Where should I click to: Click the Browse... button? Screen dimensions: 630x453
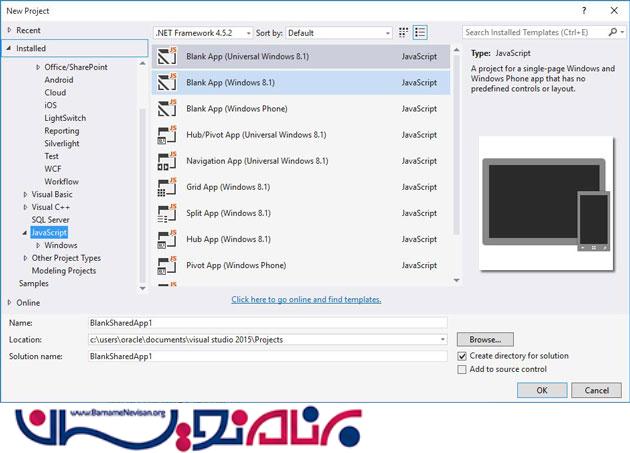(485, 340)
